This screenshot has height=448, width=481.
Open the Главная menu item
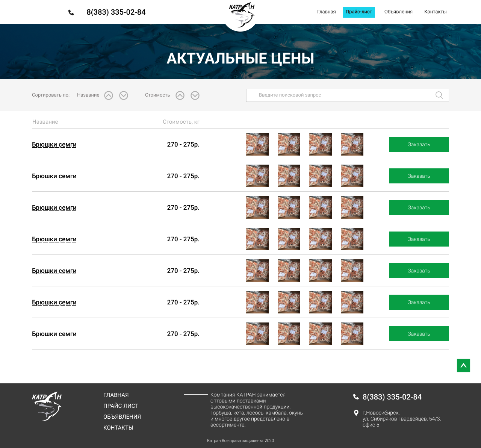pos(326,12)
